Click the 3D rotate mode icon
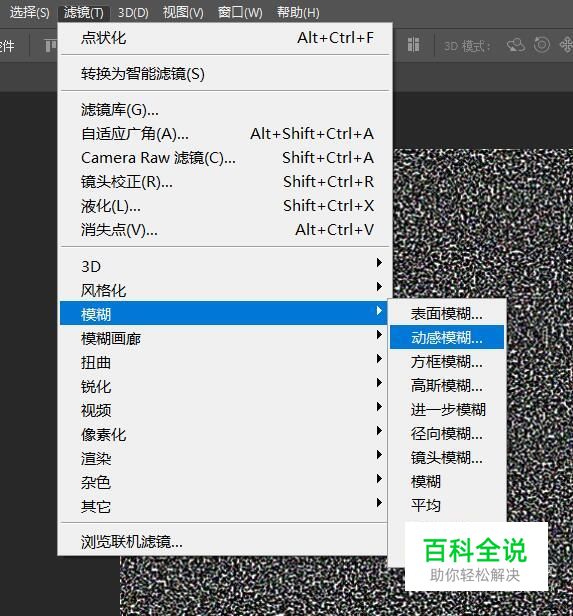The height and width of the screenshot is (616, 573). tap(516, 45)
